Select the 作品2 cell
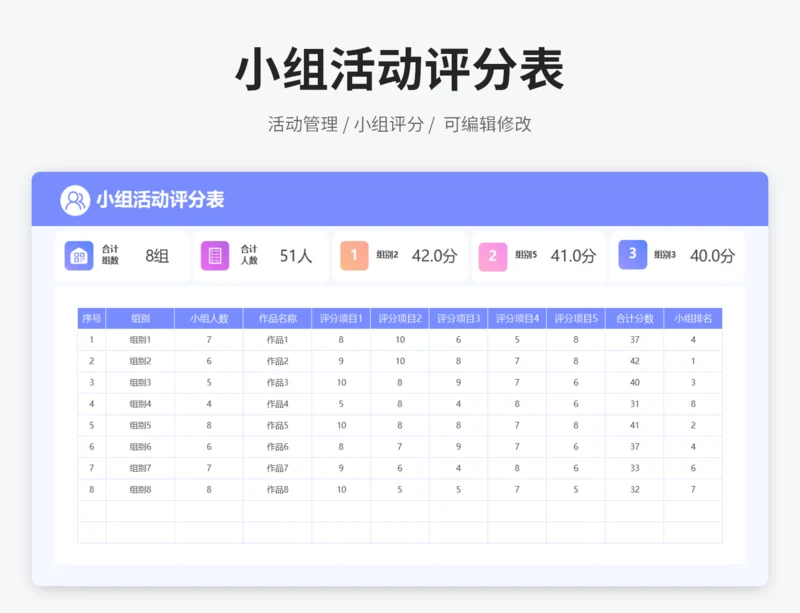Screen dimensions: 800x613 pyautogui.click(x=278, y=361)
